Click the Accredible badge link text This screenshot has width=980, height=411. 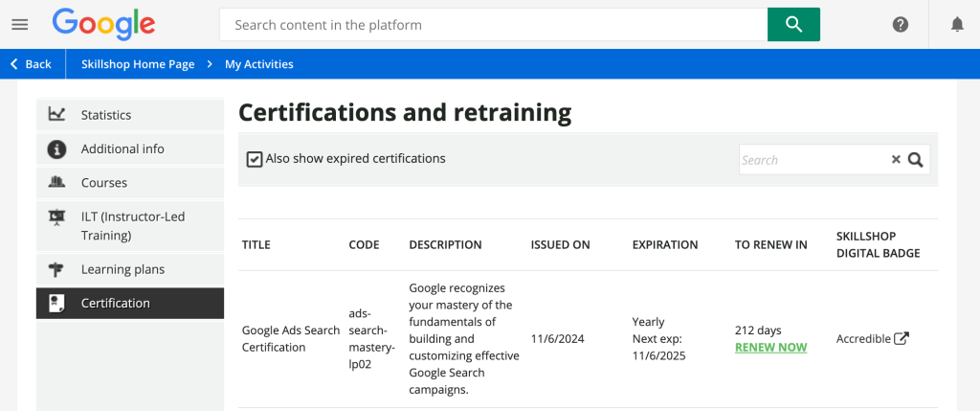click(863, 338)
